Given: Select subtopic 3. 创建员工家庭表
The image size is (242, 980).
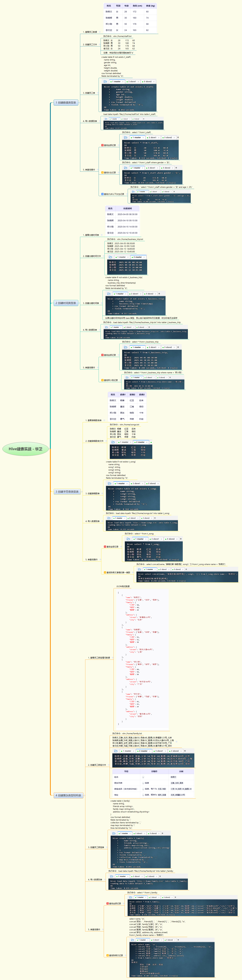Looking at the screenshot, I should tap(96, 847).
